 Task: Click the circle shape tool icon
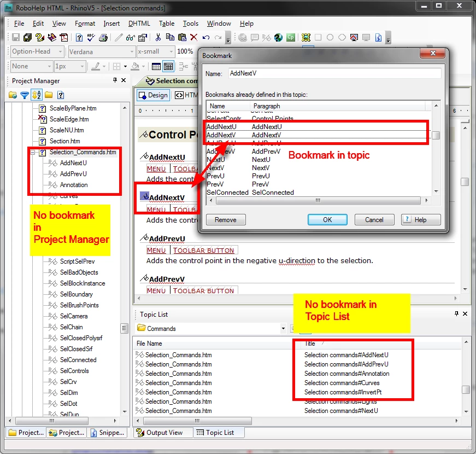pos(330,37)
